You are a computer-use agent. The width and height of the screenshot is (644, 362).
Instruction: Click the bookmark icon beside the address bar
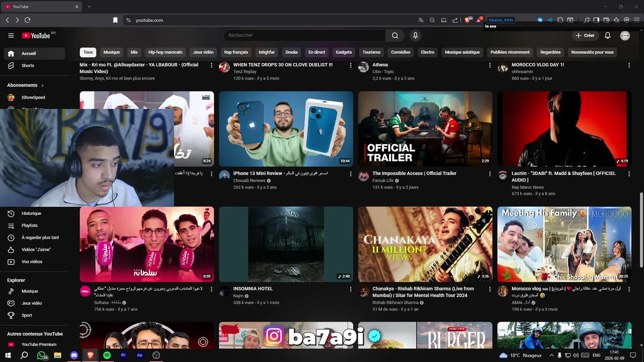(x=115, y=20)
